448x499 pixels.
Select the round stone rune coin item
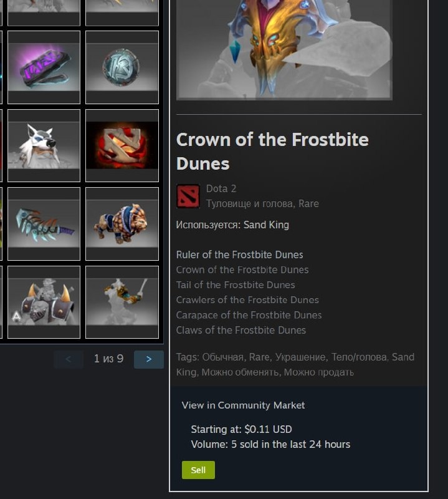(122, 67)
